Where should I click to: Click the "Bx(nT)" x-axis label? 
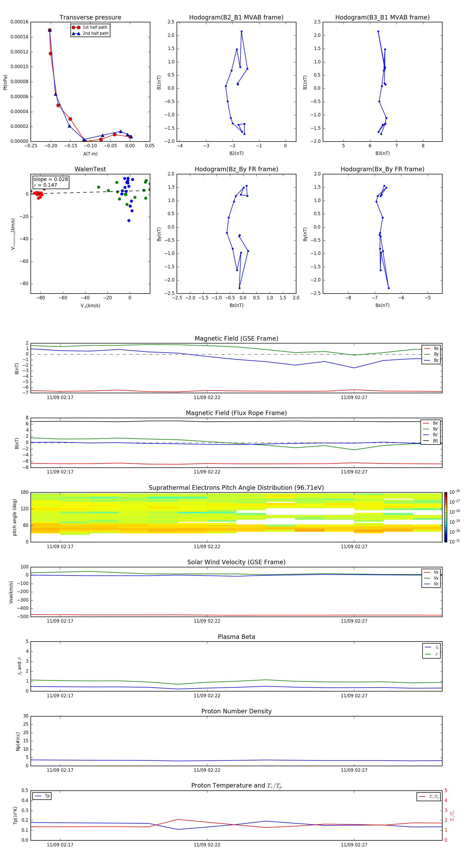tap(382, 305)
